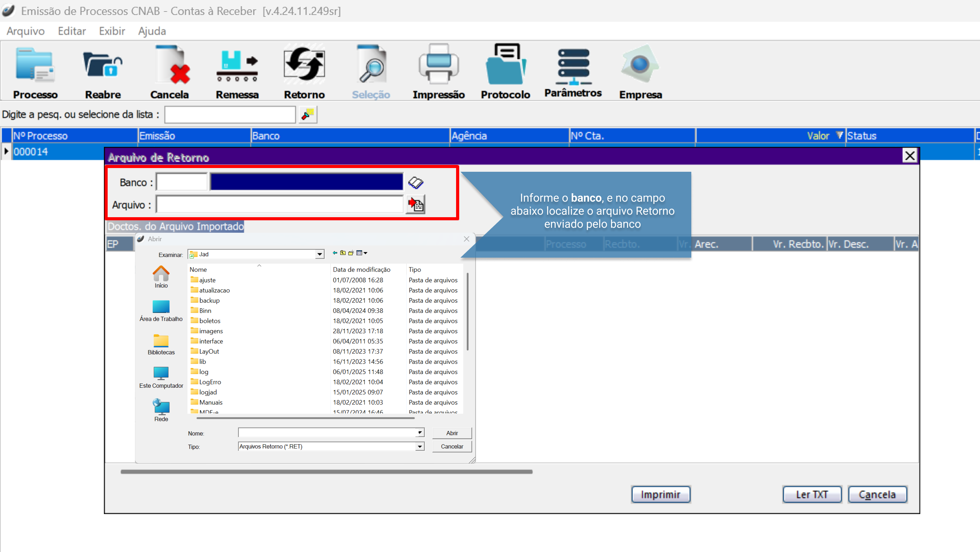The height and width of the screenshot is (552, 980).
Task: Expand the Tipo file type dropdown
Action: [420, 446]
